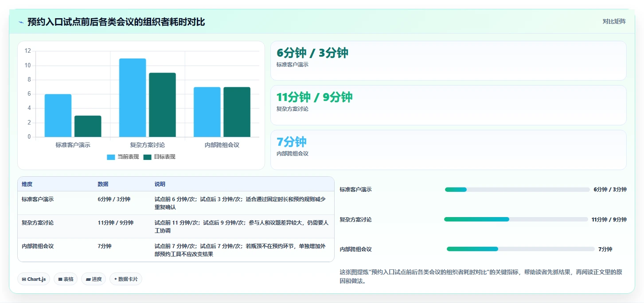644x303 pixels.
Task: Click the green 目标表现 bar for 标准客户演示
Action: tap(88, 126)
